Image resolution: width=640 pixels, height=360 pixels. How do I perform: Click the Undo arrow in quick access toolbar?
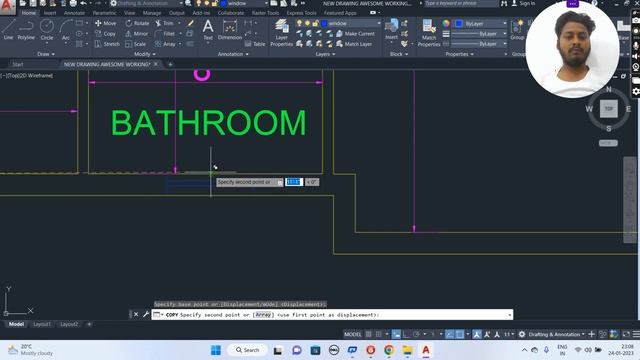pos(84,3)
